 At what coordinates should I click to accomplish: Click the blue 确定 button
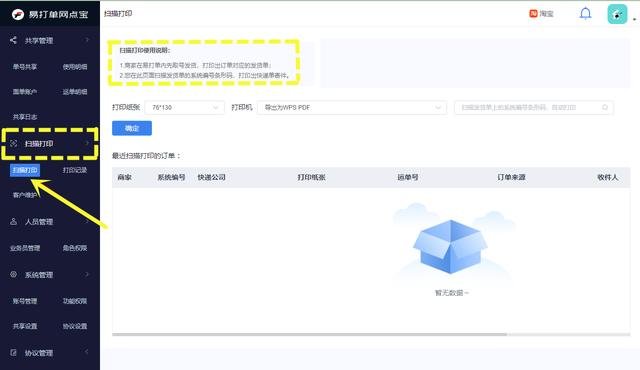click(x=132, y=128)
